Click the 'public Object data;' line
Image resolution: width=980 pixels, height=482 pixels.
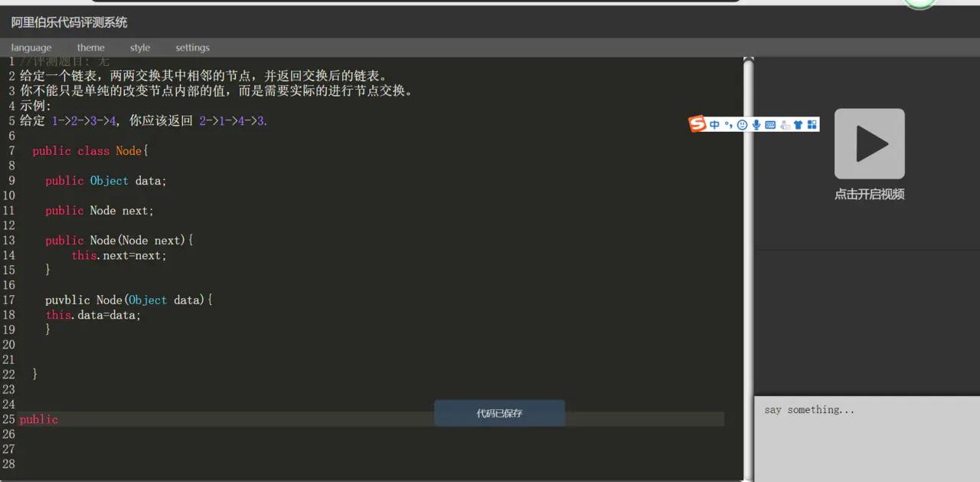(106, 181)
